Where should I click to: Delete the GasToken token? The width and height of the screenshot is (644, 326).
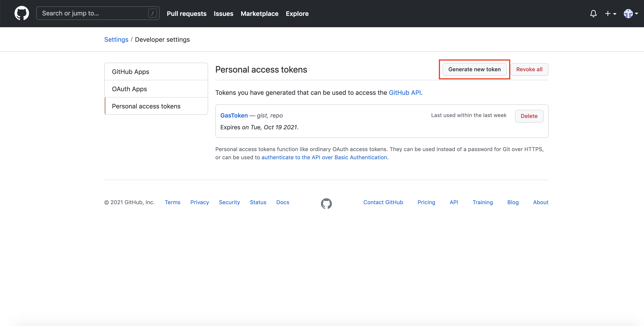(x=529, y=116)
